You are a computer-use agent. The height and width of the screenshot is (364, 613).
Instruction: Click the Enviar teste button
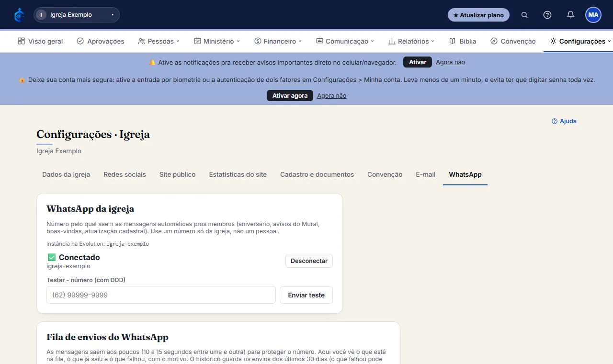click(x=306, y=295)
